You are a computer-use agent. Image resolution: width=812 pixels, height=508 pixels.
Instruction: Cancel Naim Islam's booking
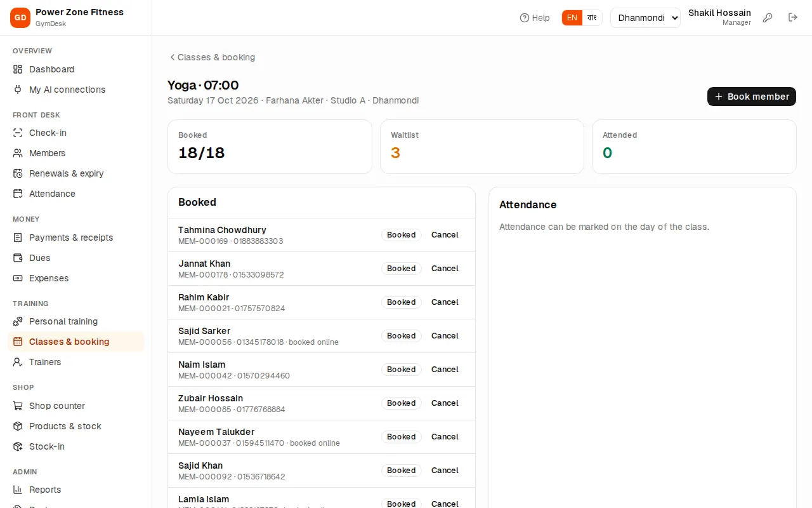click(x=445, y=370)
